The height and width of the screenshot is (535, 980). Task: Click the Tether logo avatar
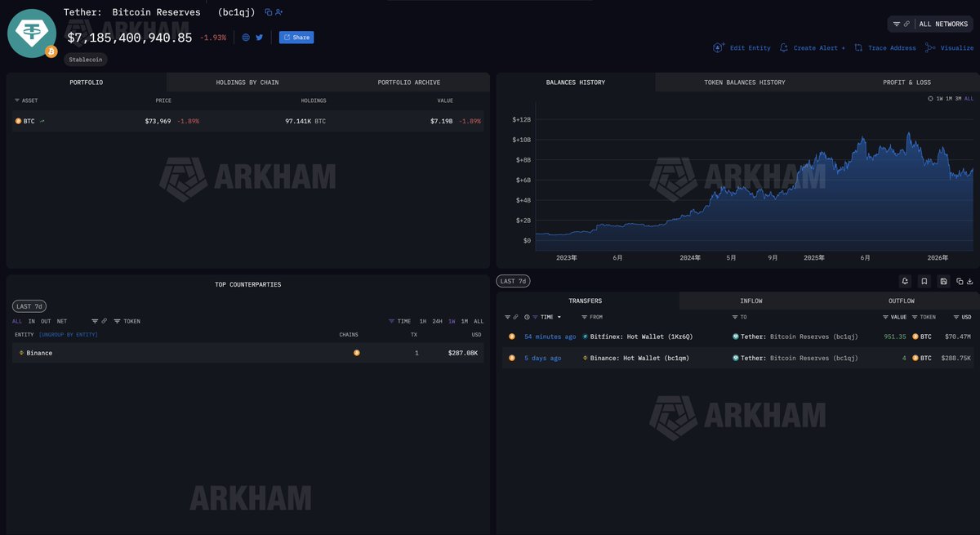point(32,33)
